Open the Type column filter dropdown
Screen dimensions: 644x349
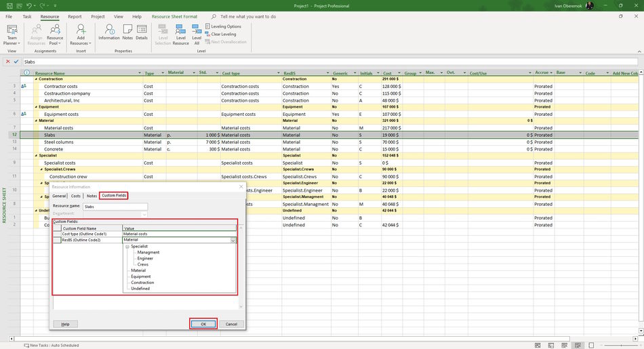pyautogui.click(x=163, y=73)
